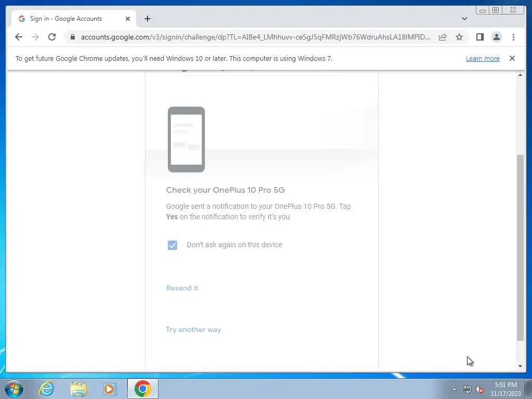The height and width of the screenshot is (399, 532).
Task: Click the Check your OnePlus 10 Pro 5G heading
Action: click(x=225, y=190)
